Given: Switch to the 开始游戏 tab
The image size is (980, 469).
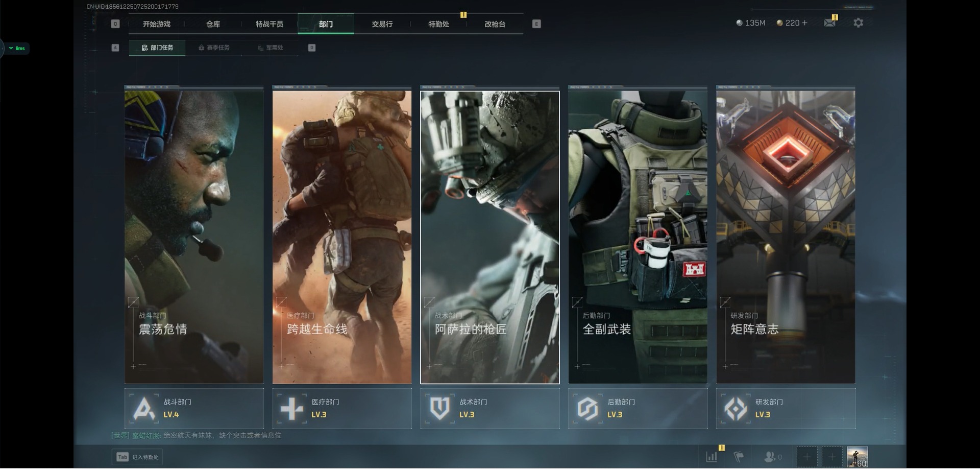Looking at the screenshot, I should click(x=157, y=24).
